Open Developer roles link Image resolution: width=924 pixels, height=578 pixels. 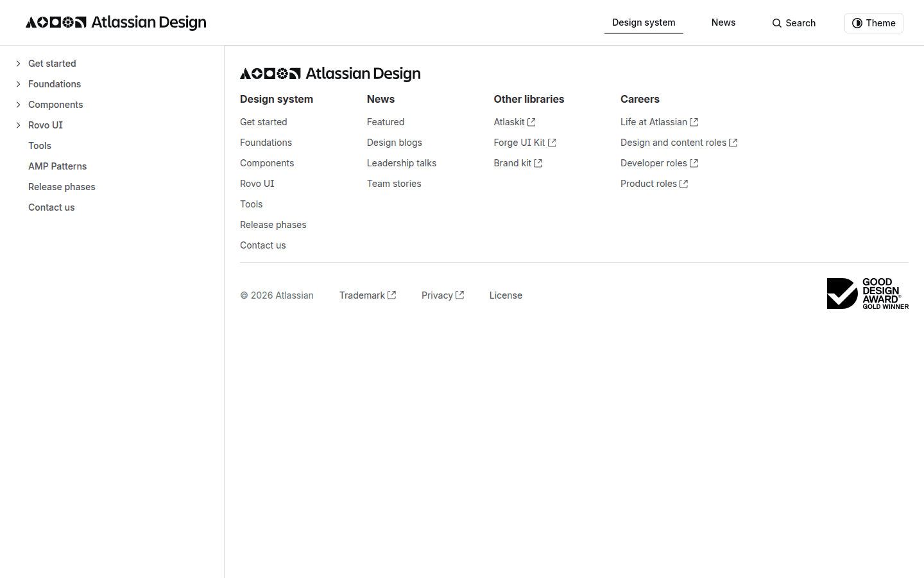[x=660, y=163]
